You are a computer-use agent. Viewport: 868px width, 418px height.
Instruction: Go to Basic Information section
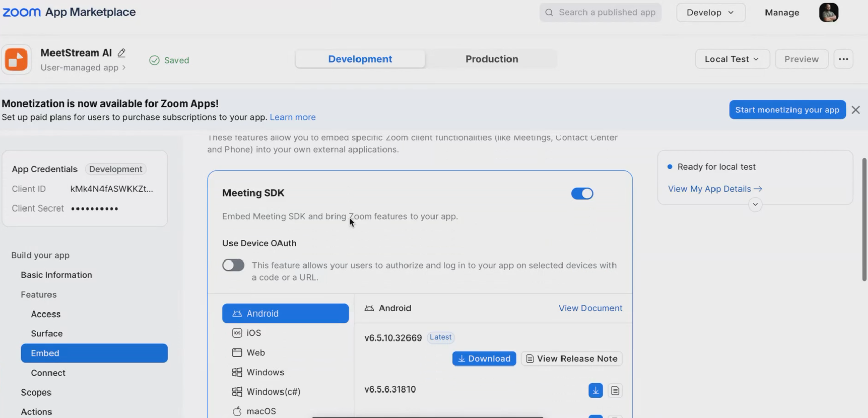point(57,275)
